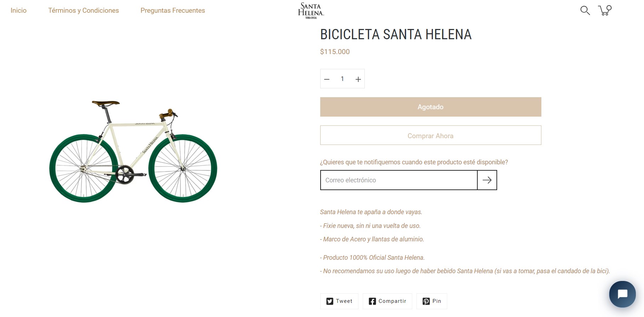Go to Inicio menu item
Screen dimensions: 644x317
click(18, 11)
